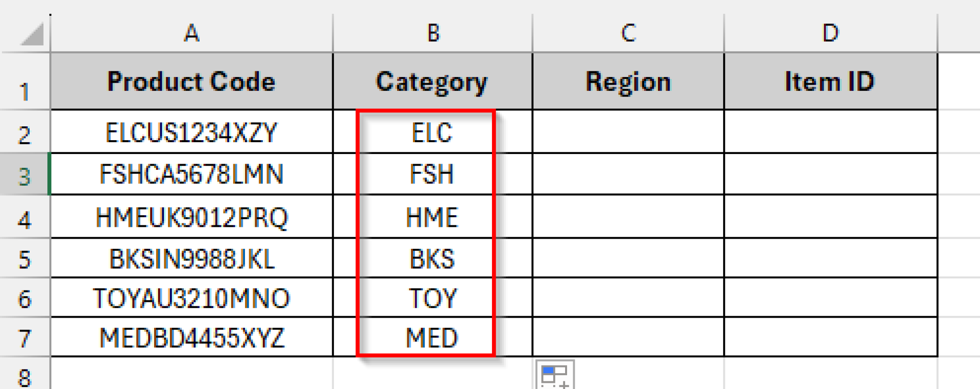Click empty Item ID cell in row 7
This screenshot has width=980, height=389.
[x=831, y=337]
